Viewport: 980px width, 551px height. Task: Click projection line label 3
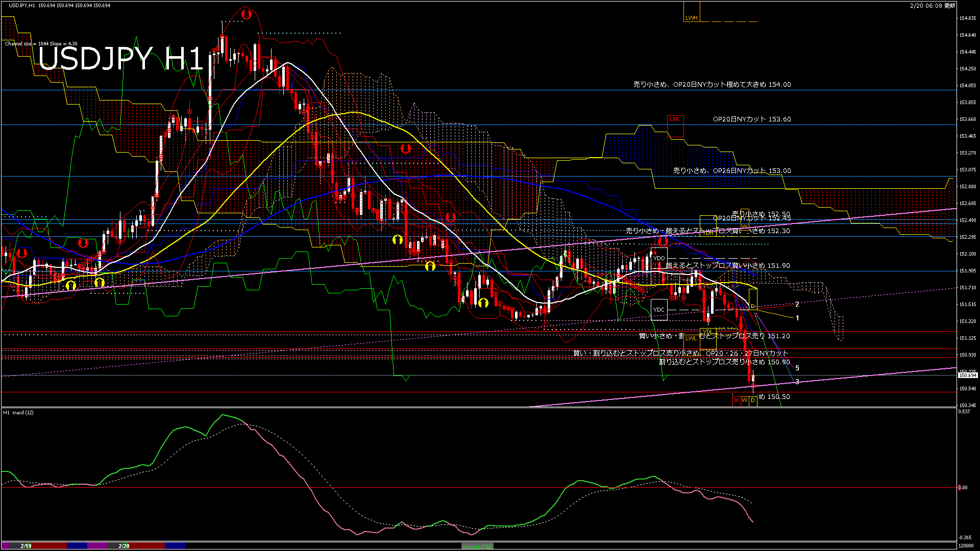click(x=797, y=382)
